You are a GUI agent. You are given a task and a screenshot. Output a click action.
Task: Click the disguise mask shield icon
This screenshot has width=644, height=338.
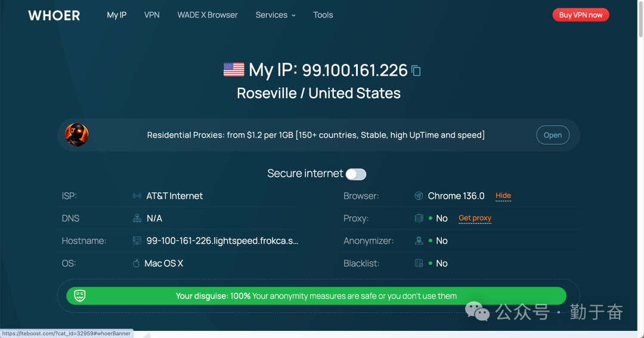click(x=80, y=296)
